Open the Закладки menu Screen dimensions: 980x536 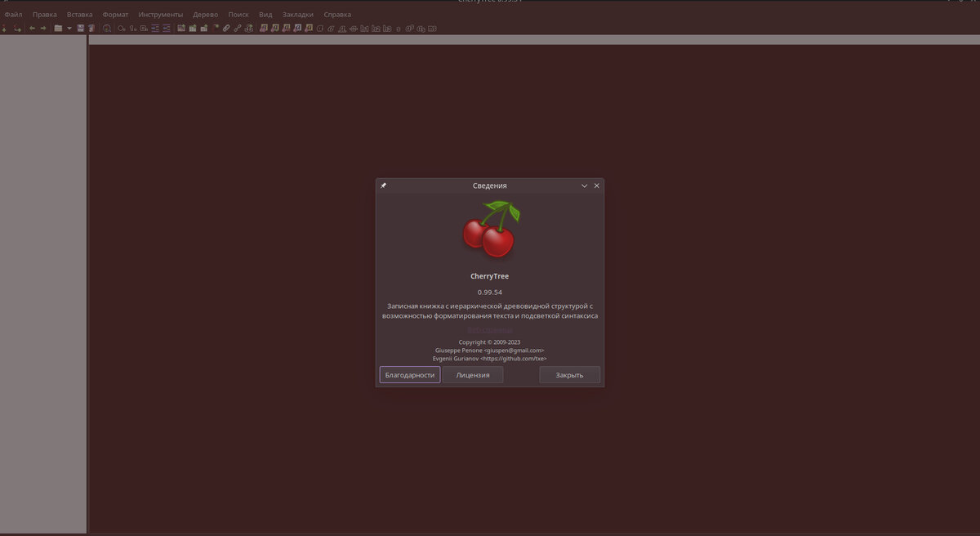298,15
